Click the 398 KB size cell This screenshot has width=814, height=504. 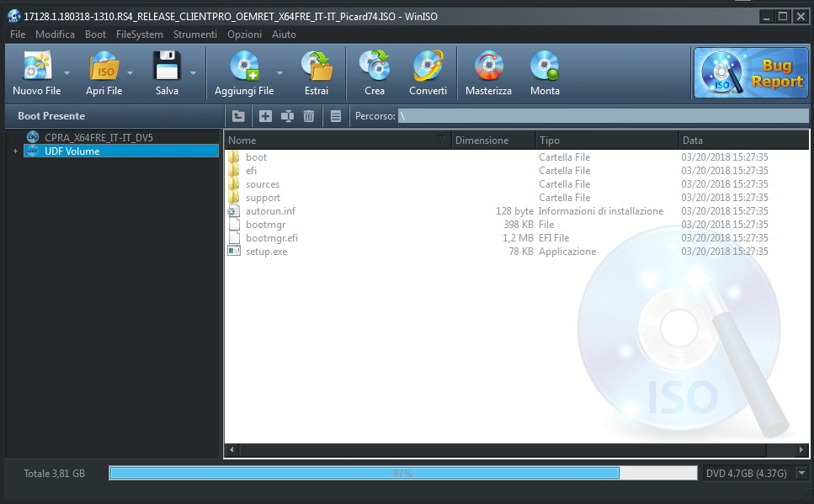pos(518,224)
